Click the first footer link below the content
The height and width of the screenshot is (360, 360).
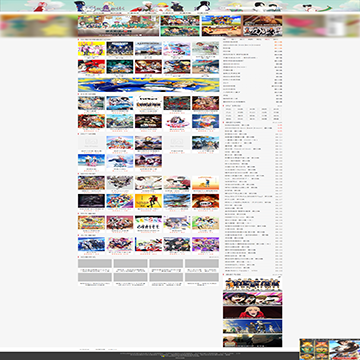tap(84, 349)
